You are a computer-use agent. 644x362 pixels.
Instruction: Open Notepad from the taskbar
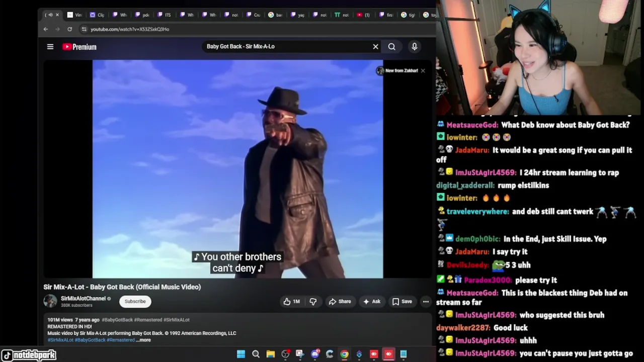[x=404, y=354]
